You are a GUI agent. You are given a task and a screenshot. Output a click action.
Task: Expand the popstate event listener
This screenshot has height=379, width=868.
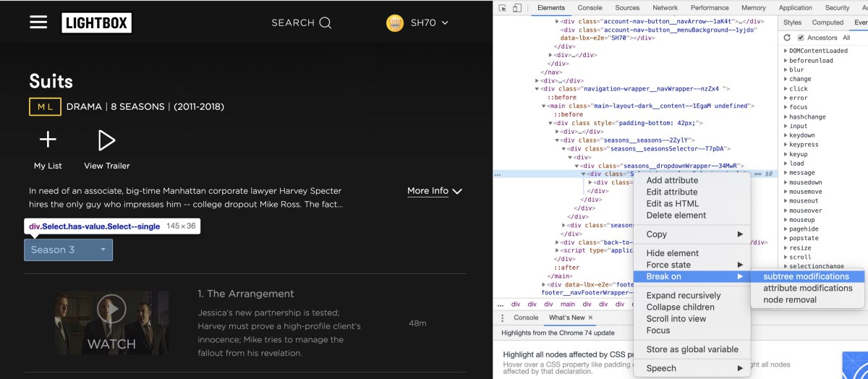click(786, 239)
